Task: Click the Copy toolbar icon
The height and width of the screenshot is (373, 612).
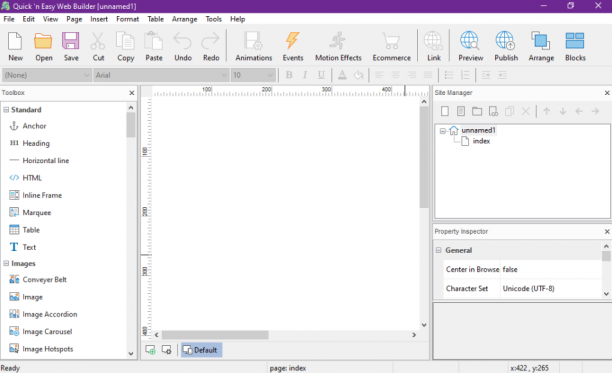Action: click(x=125, y=46)
